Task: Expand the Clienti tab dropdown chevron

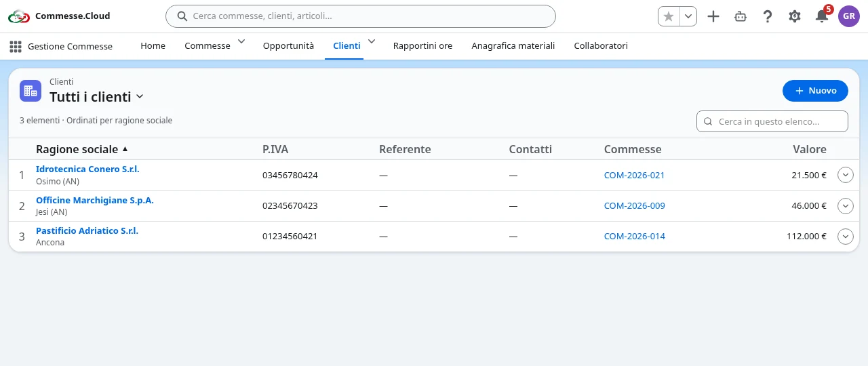Action: pyautogui.click(x=372, y=42)
